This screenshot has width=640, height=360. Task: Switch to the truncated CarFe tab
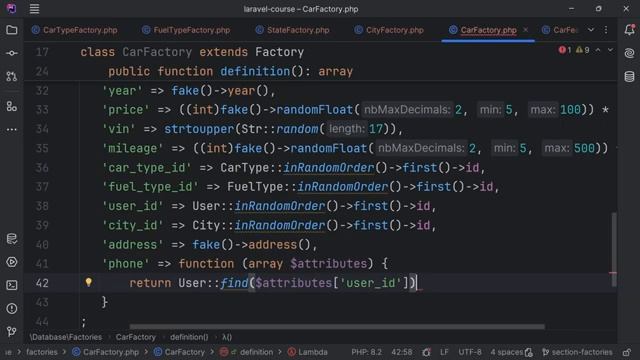[560, 30]
